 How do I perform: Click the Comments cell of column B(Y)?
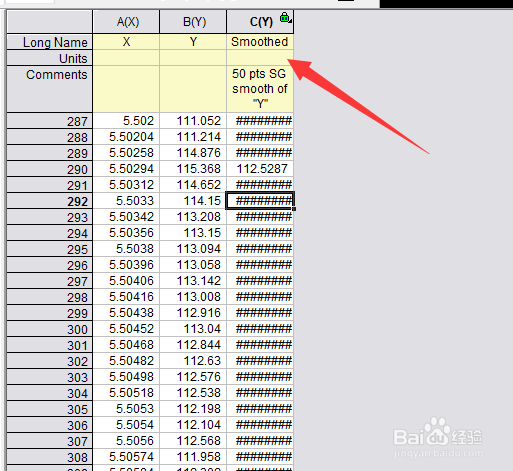click(x=193, y=89)
